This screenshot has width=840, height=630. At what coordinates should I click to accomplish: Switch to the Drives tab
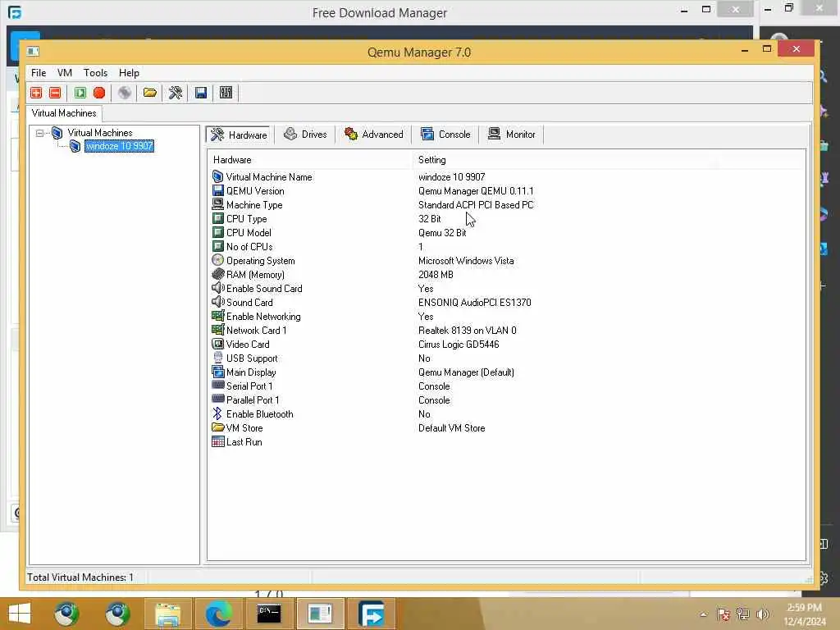tap(305, 134)
